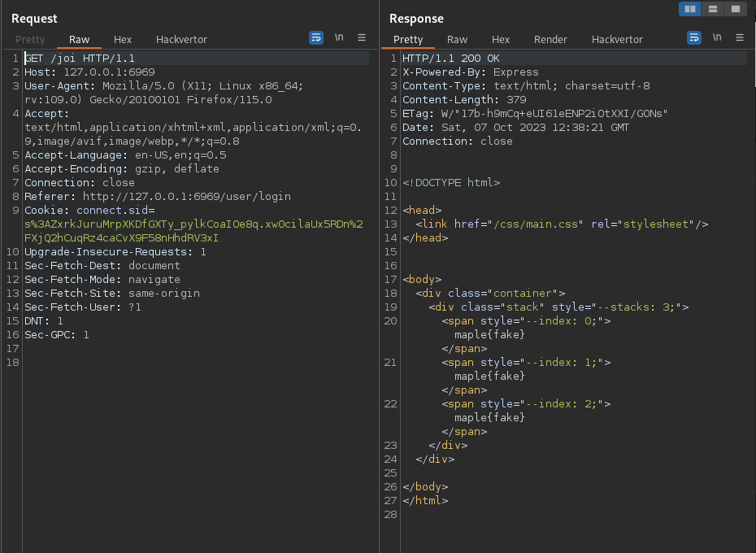Open Response panel hamburger options menu
Viewport: 756px width, 553px height.
coord(740,37)
